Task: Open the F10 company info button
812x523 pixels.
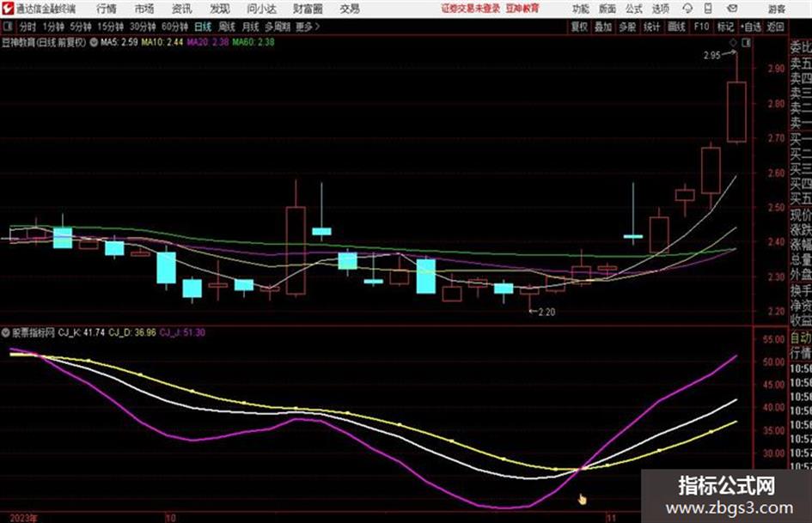Action: (701, 27)
